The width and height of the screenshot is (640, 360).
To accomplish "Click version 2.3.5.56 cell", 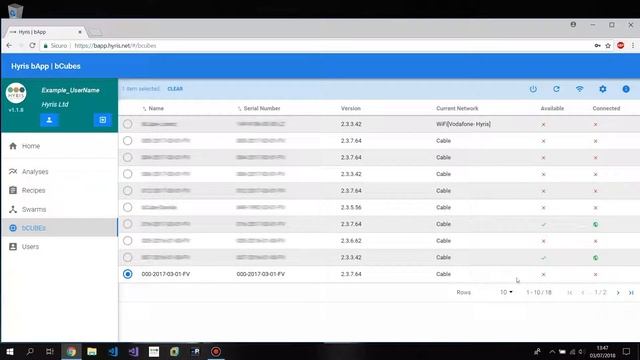I will tap(351, 207).
